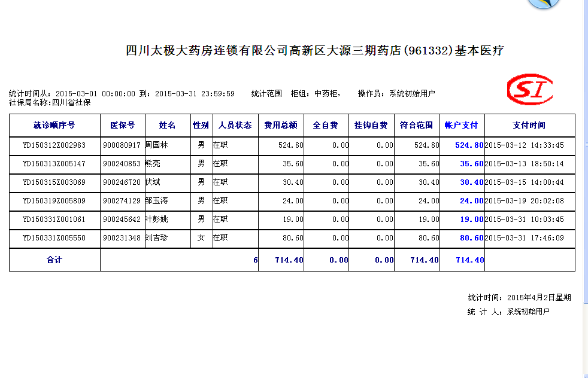Click payment time 2015-03-31 10:03:45
The width and height of the screenshot is (588, 378).
(x=525, y=220)
